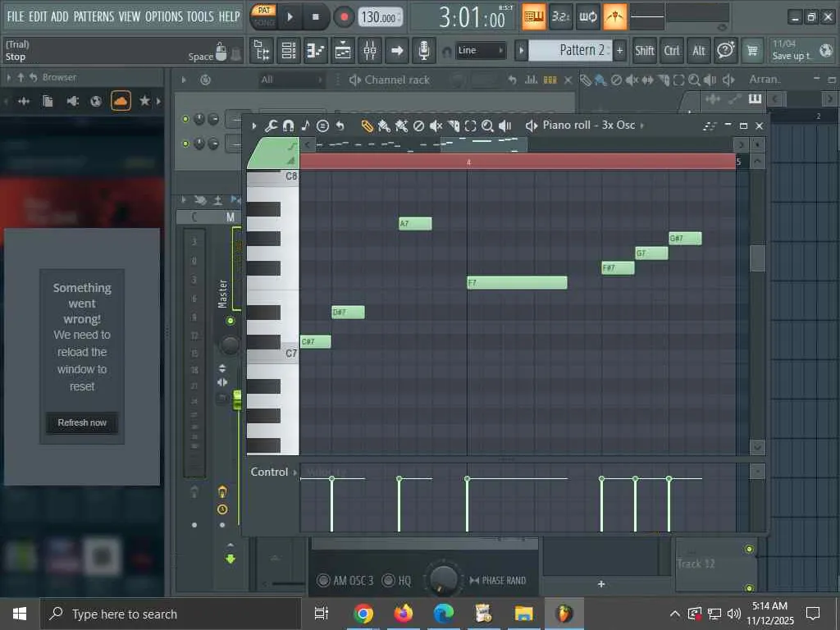Open the FILE menu
840x630 pixels.
click(15, 16)
